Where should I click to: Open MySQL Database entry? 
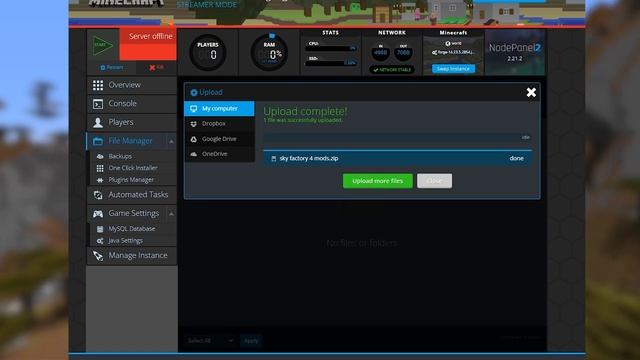point(133,229)
